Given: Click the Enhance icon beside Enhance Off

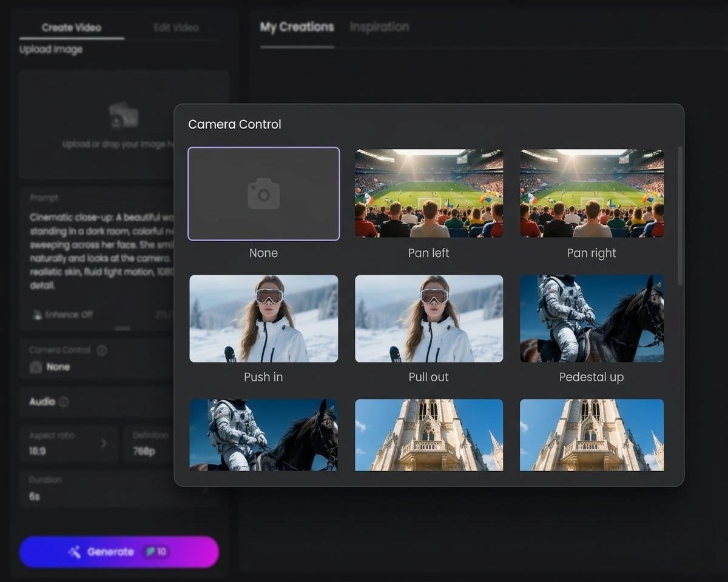Looking at the screenshot, I should 36,315.
